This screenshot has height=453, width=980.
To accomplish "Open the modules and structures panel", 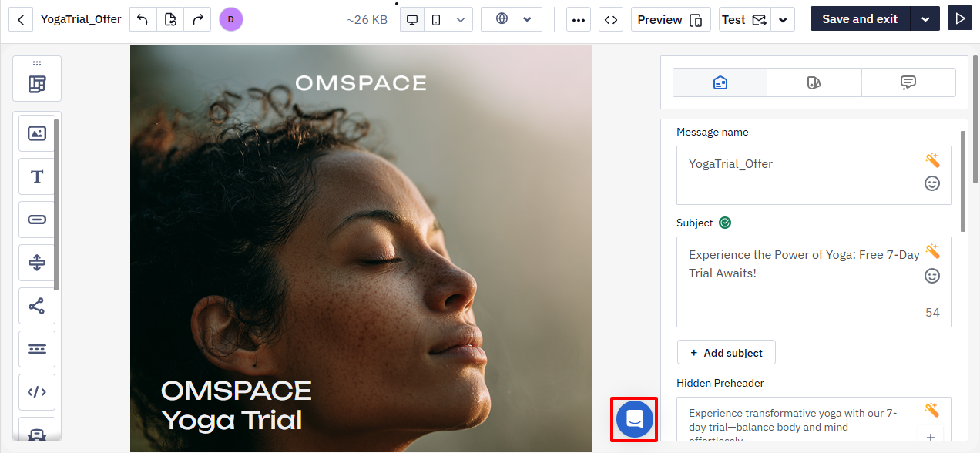I will (37, 84).
